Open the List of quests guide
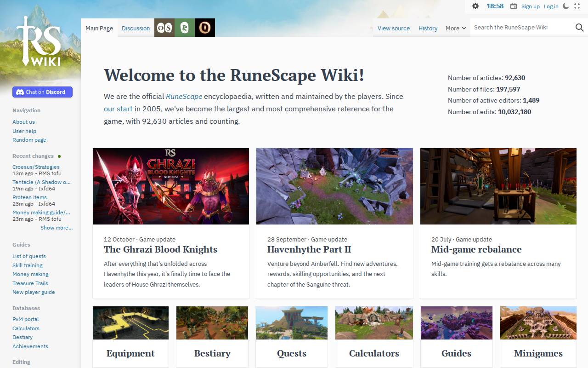 (29, 256)
